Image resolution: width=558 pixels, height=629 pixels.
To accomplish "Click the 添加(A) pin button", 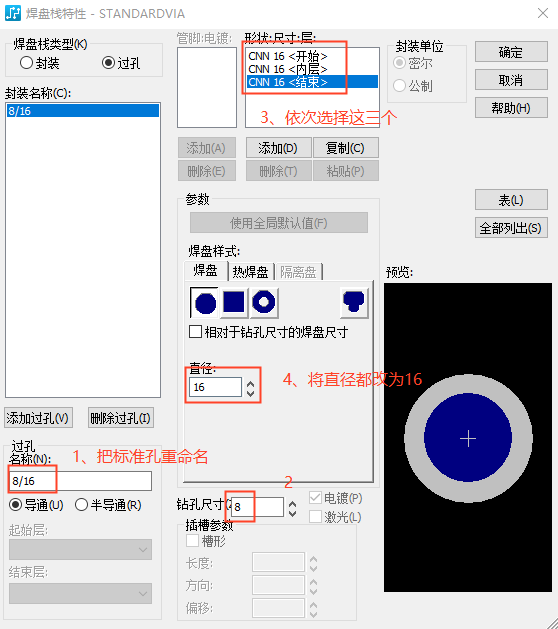I will pyautogui.click(x=207, y=148).
